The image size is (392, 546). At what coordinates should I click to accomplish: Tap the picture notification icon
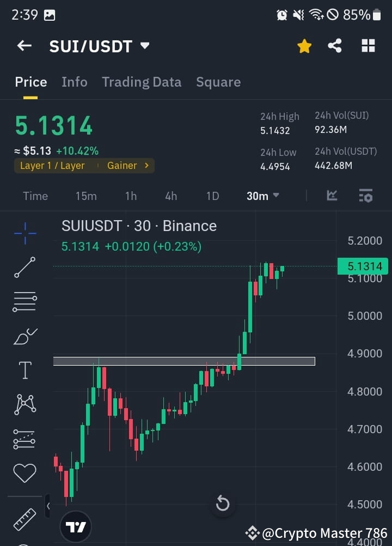(x=50, y=15)
